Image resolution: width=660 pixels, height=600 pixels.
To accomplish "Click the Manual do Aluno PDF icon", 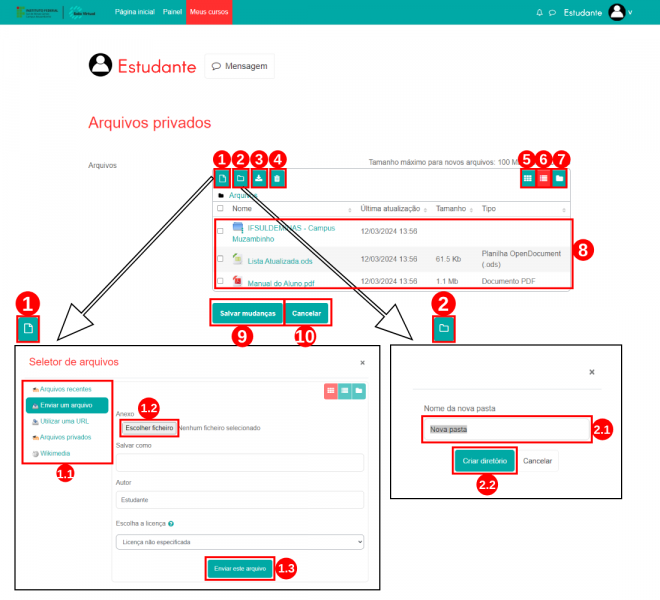I will 237,280.
